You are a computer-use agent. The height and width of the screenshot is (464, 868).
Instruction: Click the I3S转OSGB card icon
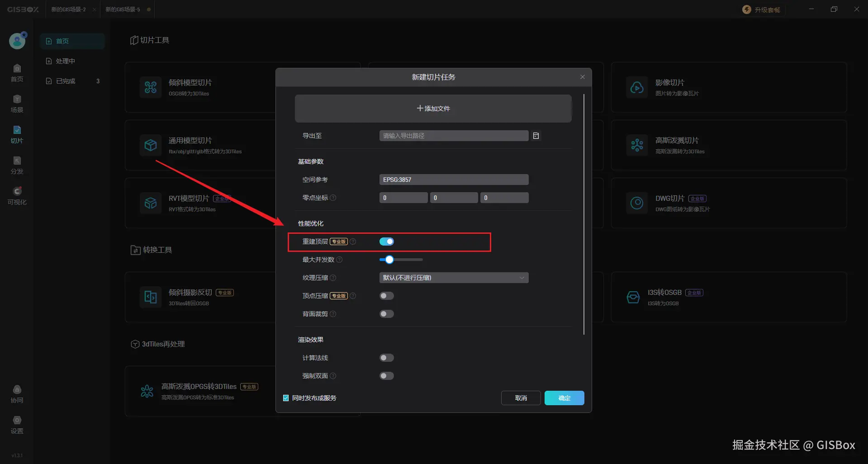coord(633,297)
